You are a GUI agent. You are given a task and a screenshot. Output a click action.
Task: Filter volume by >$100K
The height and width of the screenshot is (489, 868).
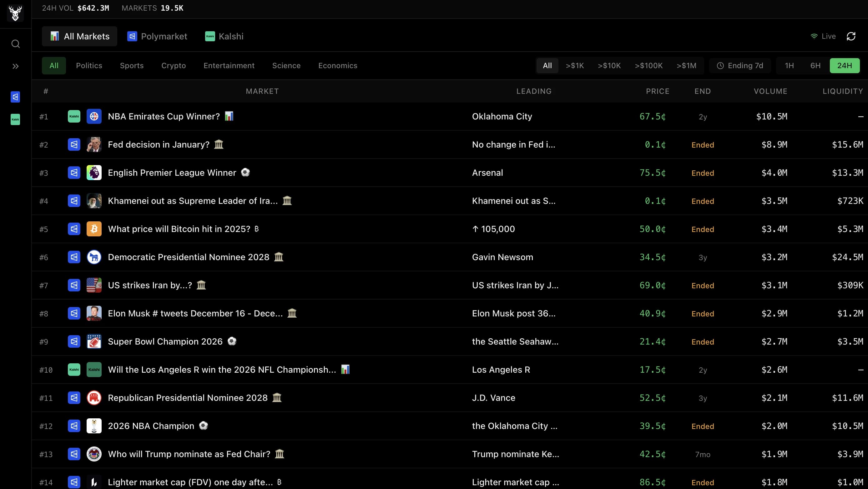pos(648,65)
